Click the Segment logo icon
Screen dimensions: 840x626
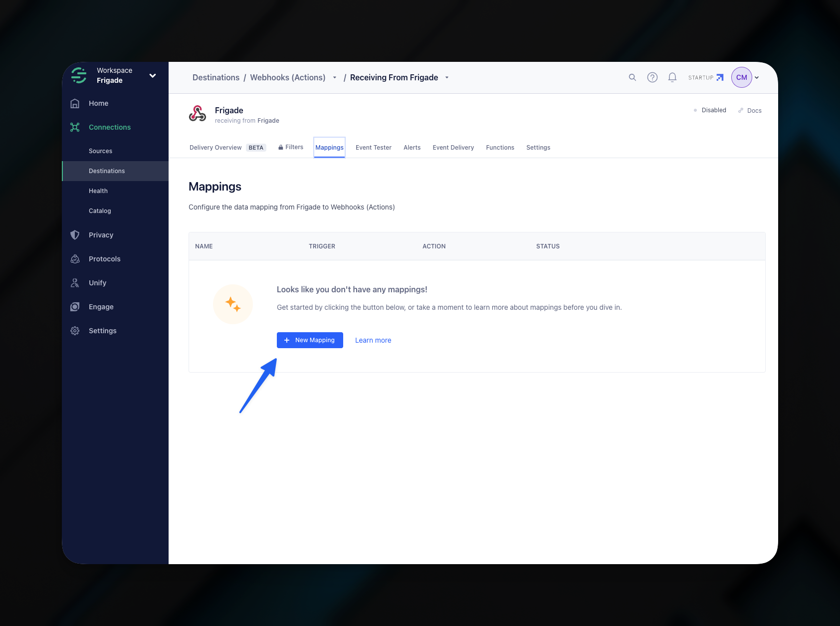(x=79, y=75)
